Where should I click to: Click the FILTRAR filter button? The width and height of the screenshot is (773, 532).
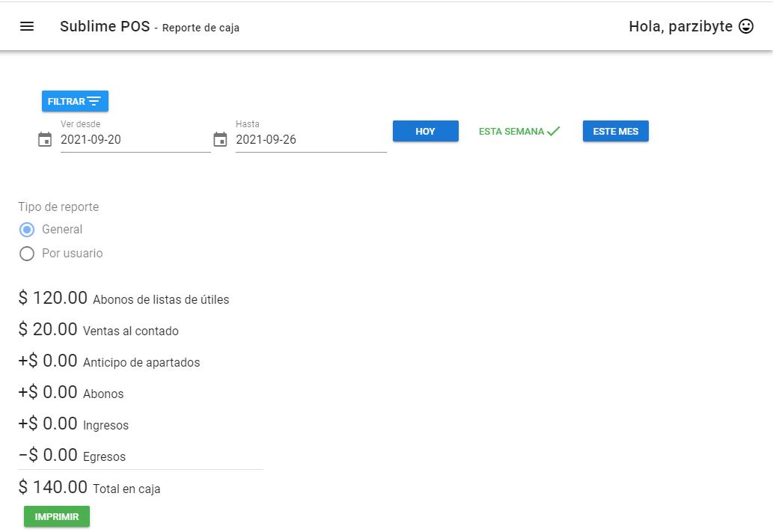point(75,101)
